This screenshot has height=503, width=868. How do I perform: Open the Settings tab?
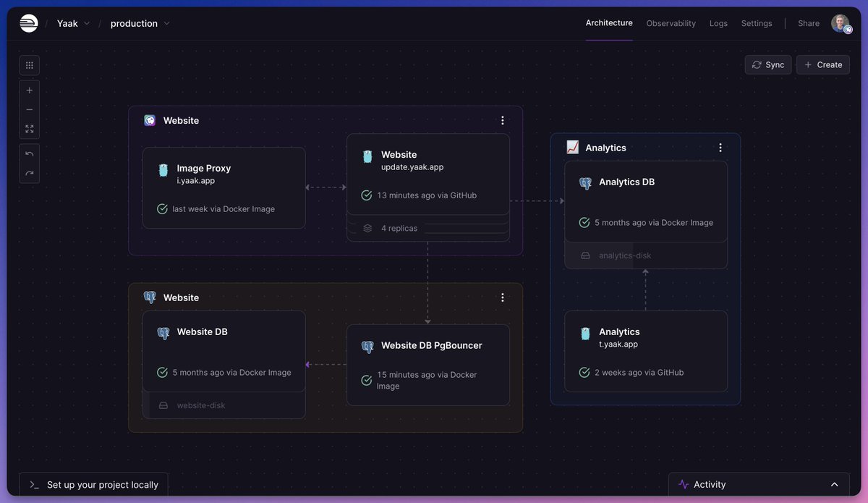tap(757, 23)
